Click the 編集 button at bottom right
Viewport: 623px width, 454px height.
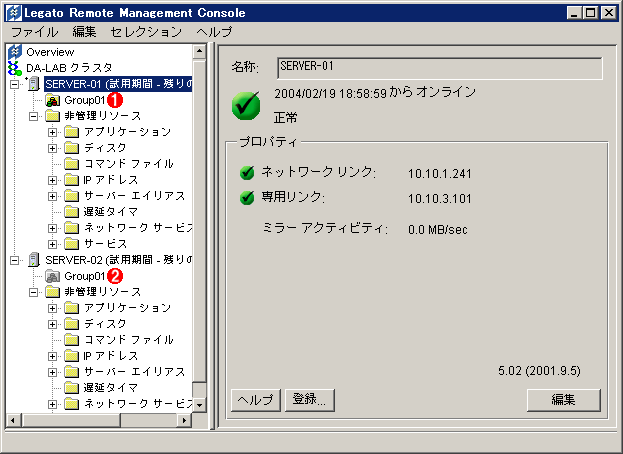[x=564, y=400]
